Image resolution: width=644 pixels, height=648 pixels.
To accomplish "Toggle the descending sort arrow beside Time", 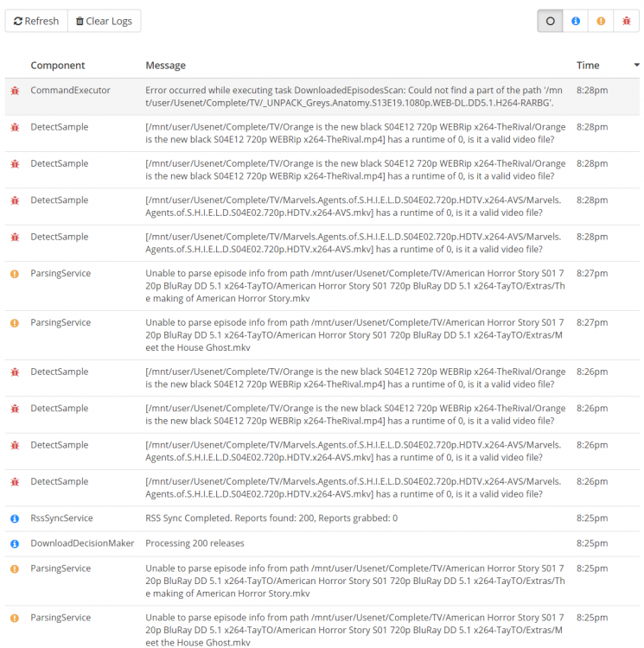I will pos(636,65).
